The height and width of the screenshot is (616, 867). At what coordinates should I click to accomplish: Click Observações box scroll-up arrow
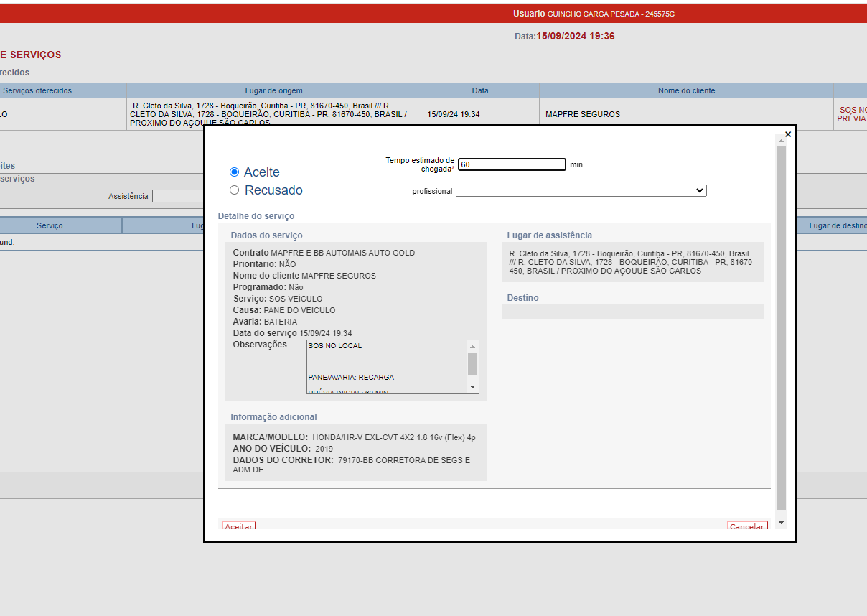[472, 346]
